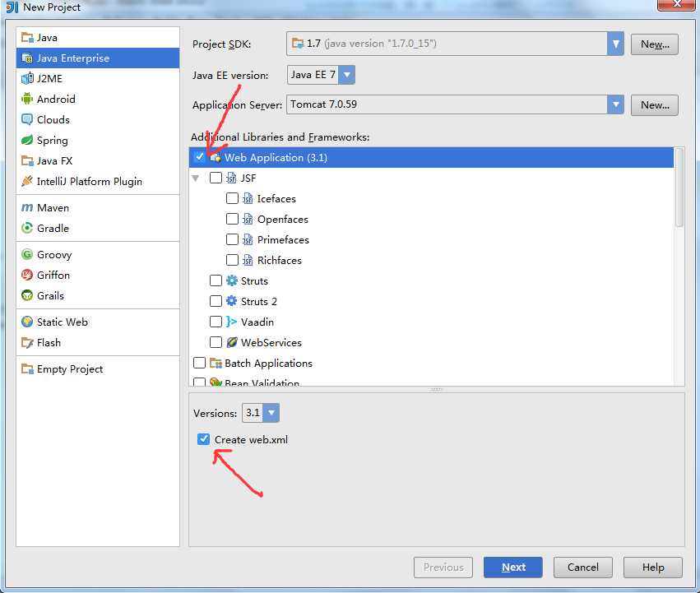Image resolution: width=700 pixels, height=593 pixels.
Task: Enable the Primefaces checkbox
Action: pyautogui.click(x=232, y=239)
